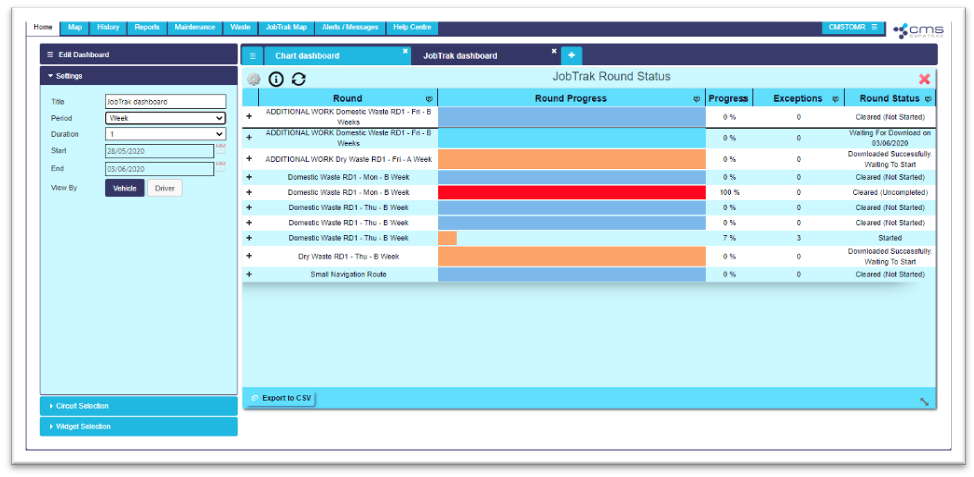Image resolution: width=974 pixels, height=477 pixels.
Task: Open the Maintenance tab
Action: coord(195,27)
